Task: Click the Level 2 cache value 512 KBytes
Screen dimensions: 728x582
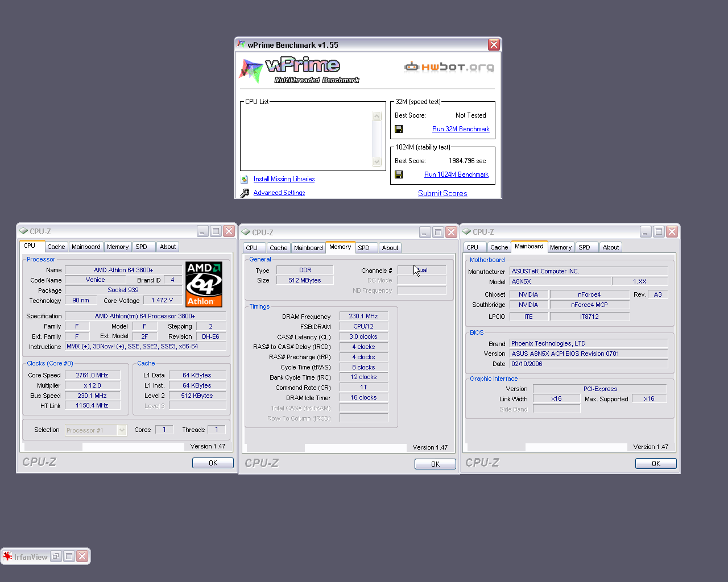Action: click(197, 396)
